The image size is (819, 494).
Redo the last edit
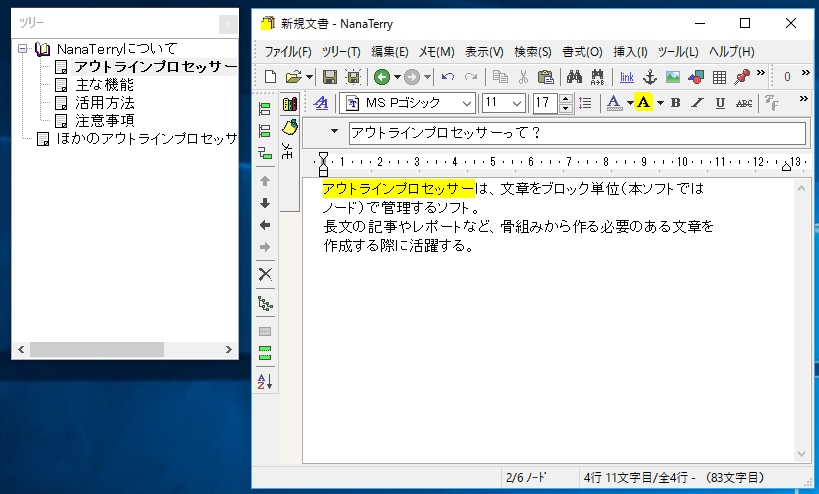[x=471, y=77]
